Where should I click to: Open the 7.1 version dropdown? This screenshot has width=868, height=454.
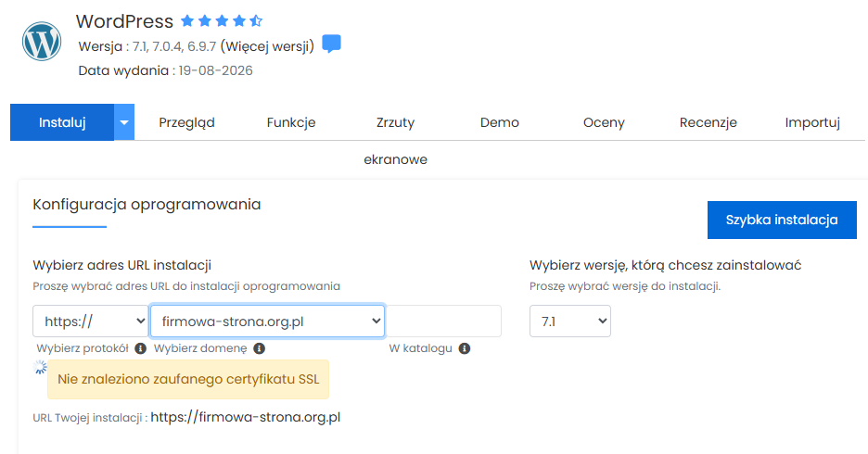[570, 322]
